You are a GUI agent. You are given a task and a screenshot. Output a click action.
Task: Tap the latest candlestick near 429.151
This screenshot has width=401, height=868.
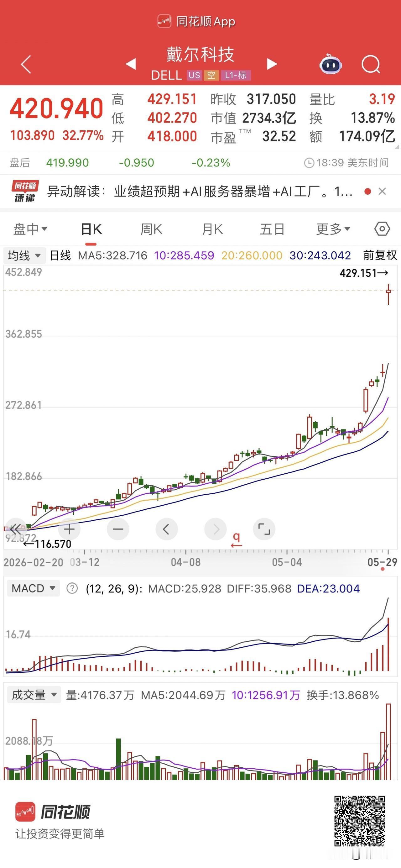pyautogui.click(x=388, y=293)
